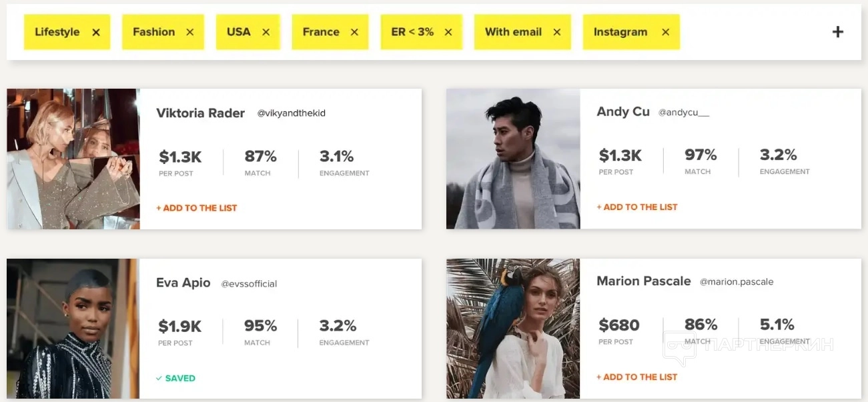This screenshot has width=868, height=402.
Task: Remove the Lifestyle filter tag
Action: 96,32
